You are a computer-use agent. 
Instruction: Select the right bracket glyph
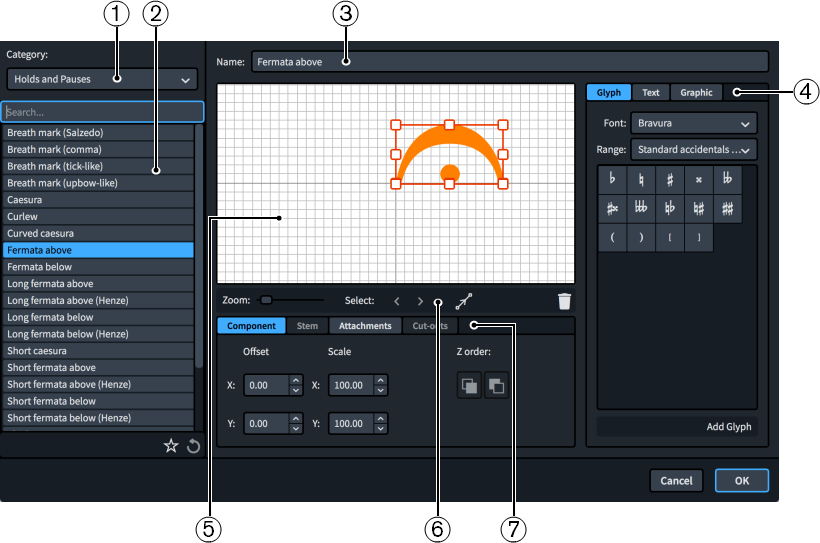[699, 237]
